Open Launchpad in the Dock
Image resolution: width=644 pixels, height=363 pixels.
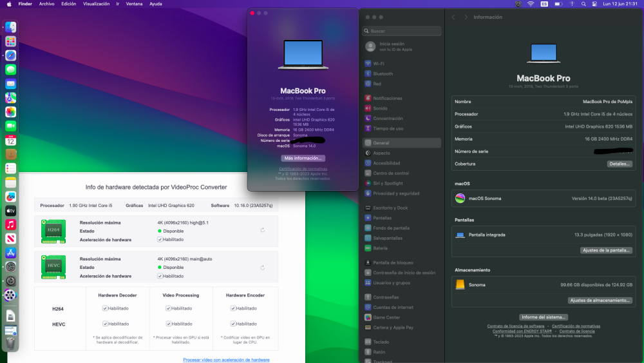pos(11,41)
